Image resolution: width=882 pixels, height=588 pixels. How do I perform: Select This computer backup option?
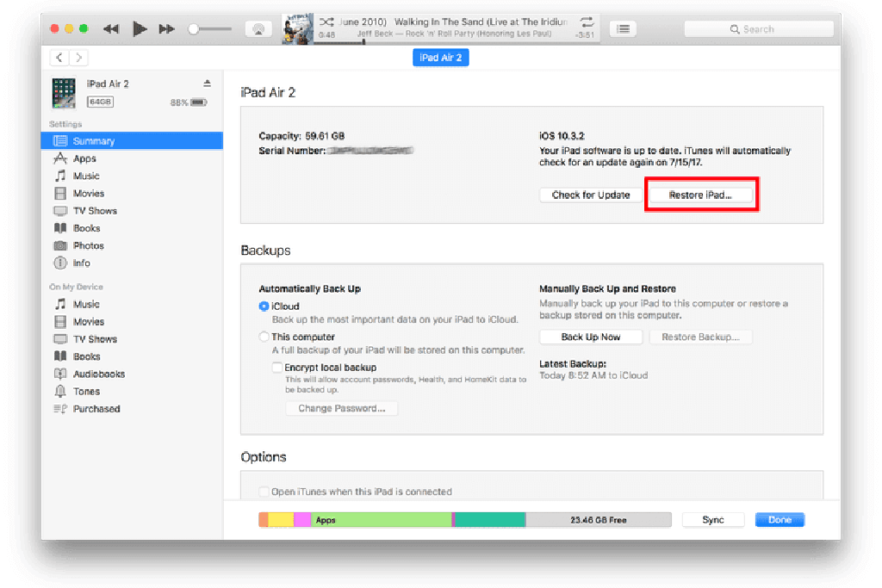tap(264, 337)
